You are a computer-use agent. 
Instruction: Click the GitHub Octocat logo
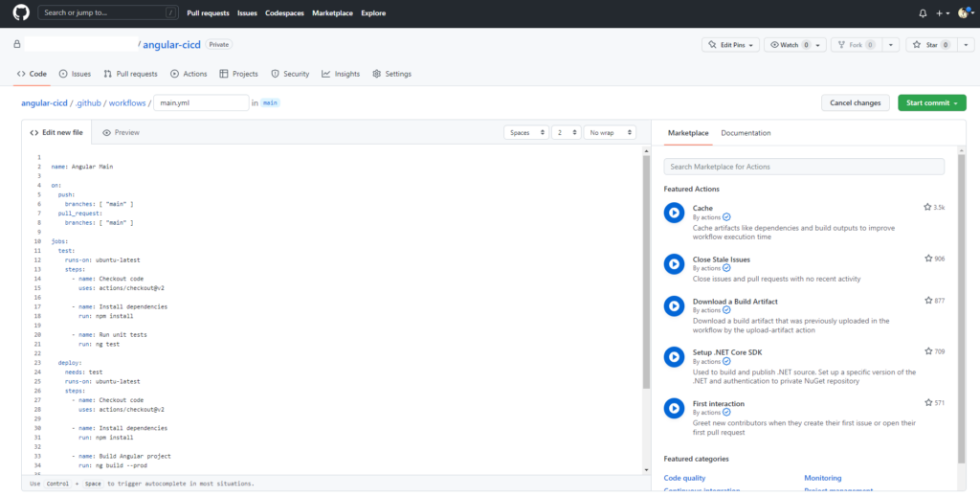click(x=21, y=12)
